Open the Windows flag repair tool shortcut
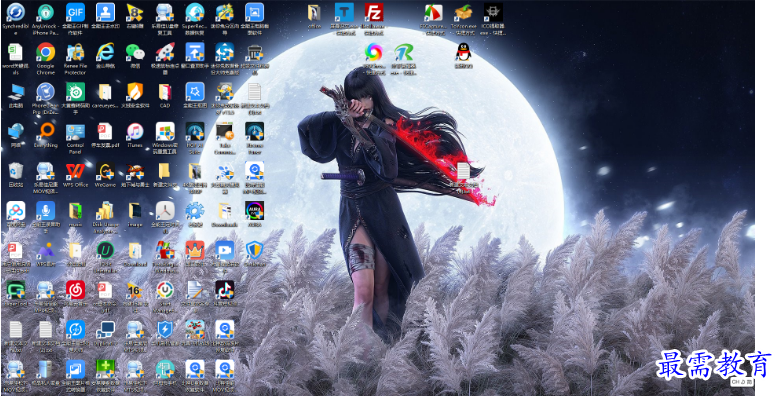The width and height of the screenshot is (780, 396). coord(165,132)
